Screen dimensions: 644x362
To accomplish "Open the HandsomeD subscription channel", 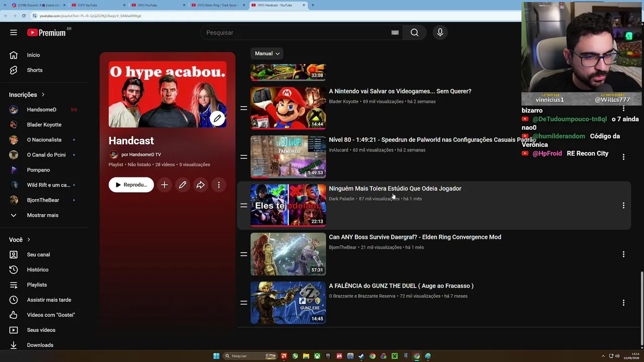I will (x=42, y=110).
